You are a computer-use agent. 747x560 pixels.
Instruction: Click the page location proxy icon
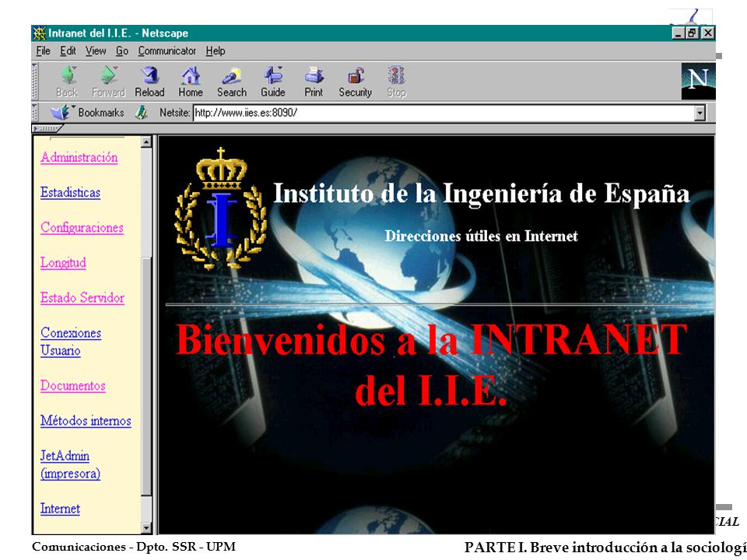(x=141, y=113)
